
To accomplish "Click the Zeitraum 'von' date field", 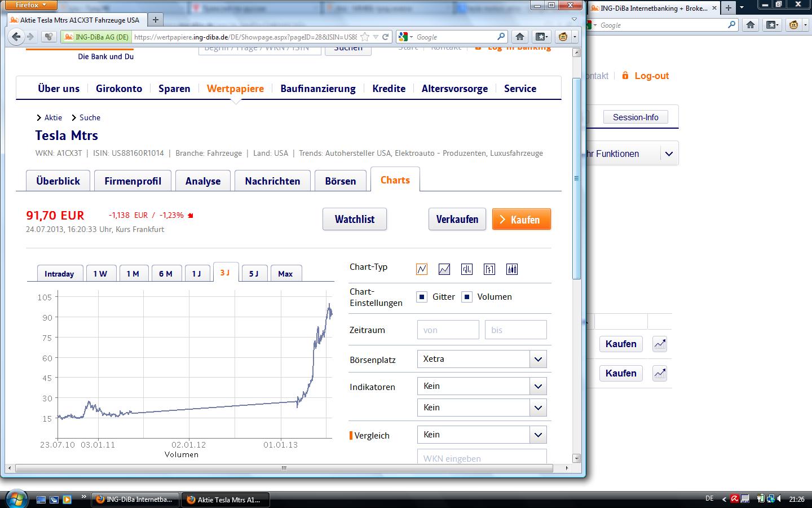I will (448, 330).
